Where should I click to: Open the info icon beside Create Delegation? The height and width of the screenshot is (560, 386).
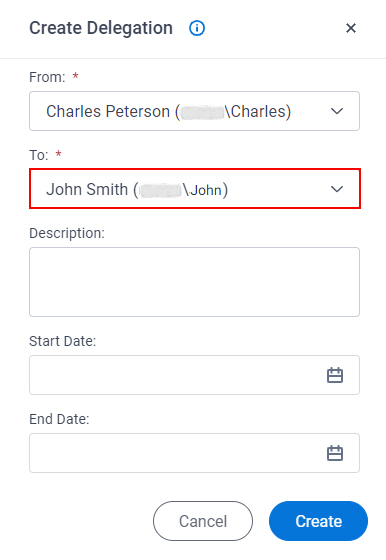[197, 28]
